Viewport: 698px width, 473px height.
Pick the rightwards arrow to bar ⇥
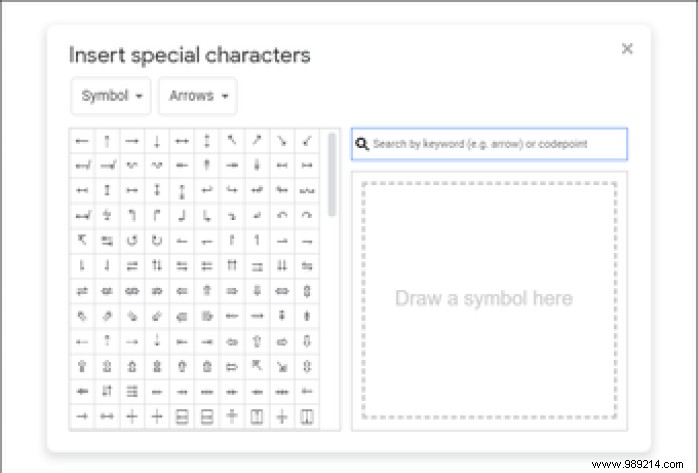(207, 341)
